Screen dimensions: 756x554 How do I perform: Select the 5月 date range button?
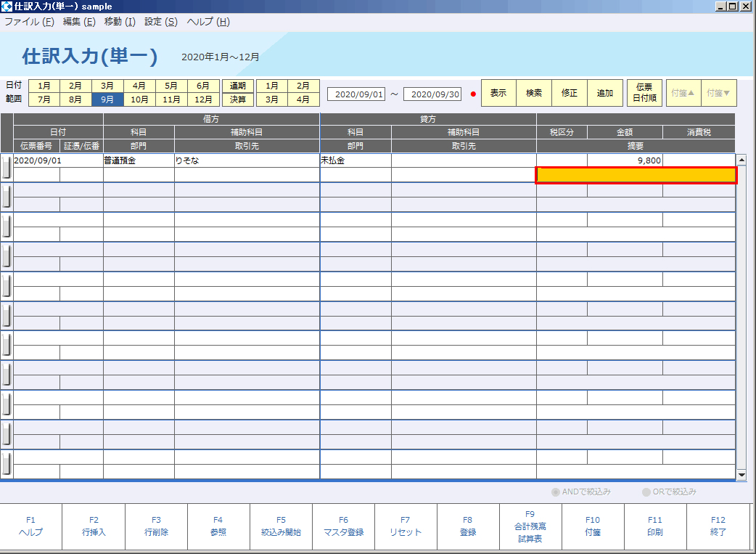click(x=171, y=86)
